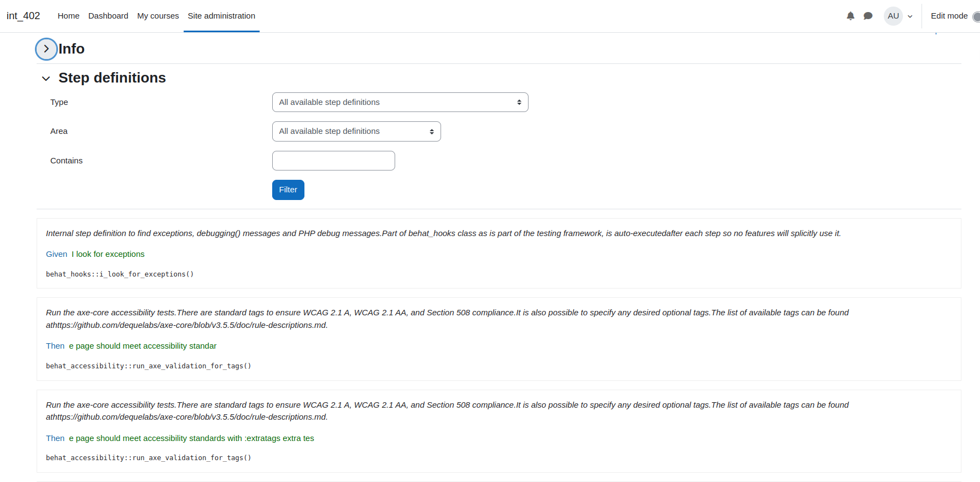The height and width of the screenshot is (482, 980).
Task: Collapse the Step definitions section
Action: pos(46,79)
